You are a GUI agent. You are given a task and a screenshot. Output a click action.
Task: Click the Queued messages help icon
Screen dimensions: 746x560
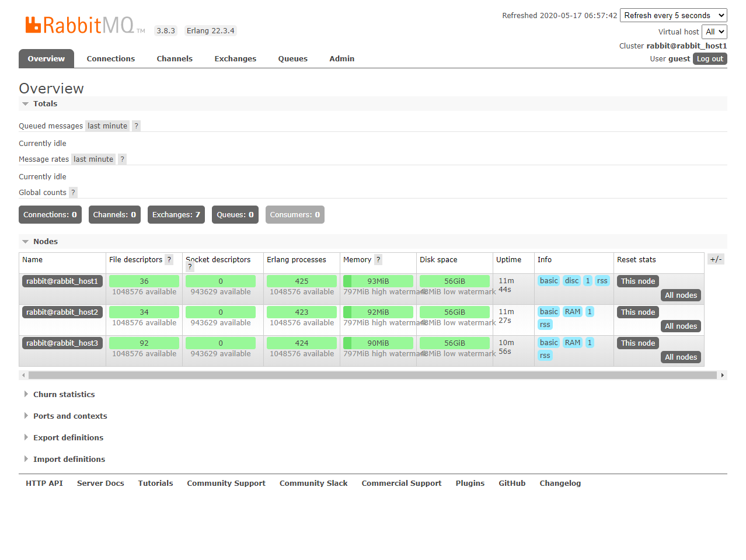136,126
